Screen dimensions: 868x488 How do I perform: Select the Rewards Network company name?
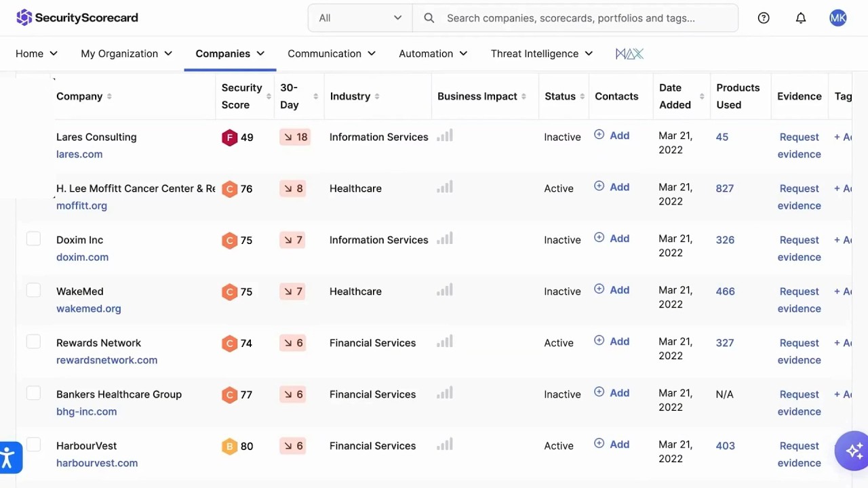point(98,343)
